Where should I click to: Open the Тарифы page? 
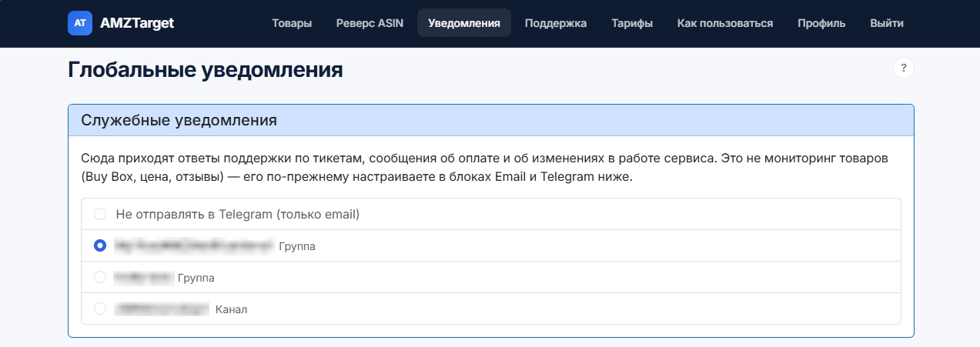(632, 23)
